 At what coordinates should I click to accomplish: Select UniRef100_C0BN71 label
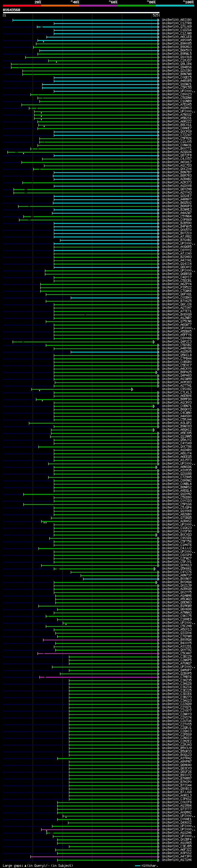pos(177,406)
